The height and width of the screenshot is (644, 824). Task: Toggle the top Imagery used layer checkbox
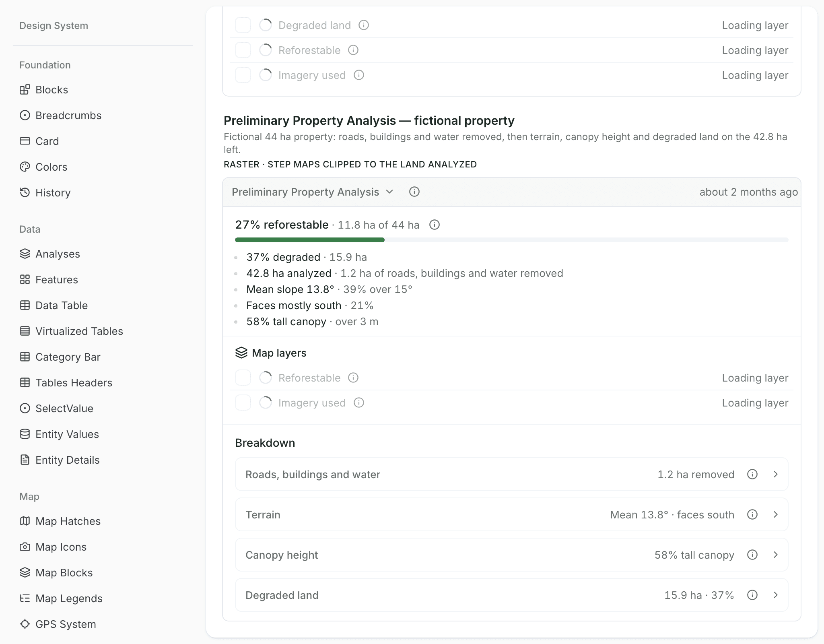pyautogui.click(x=243, y=75)
